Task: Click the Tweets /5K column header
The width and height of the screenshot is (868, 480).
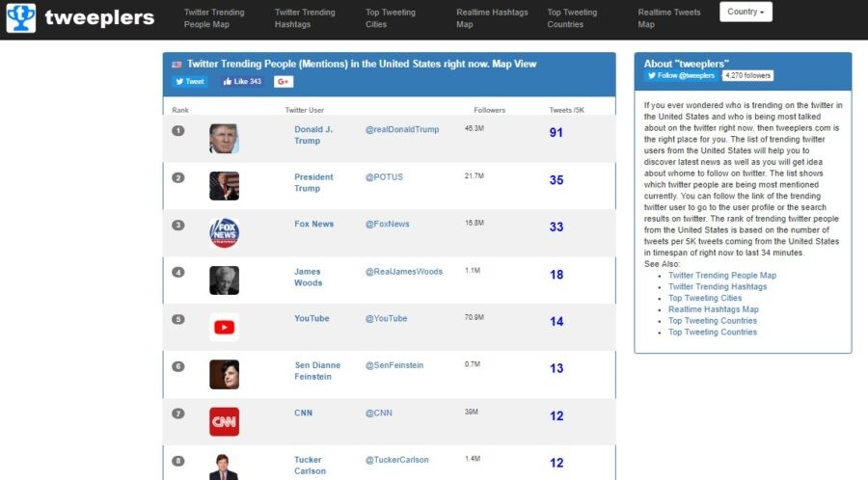Action: pos(566,110)
